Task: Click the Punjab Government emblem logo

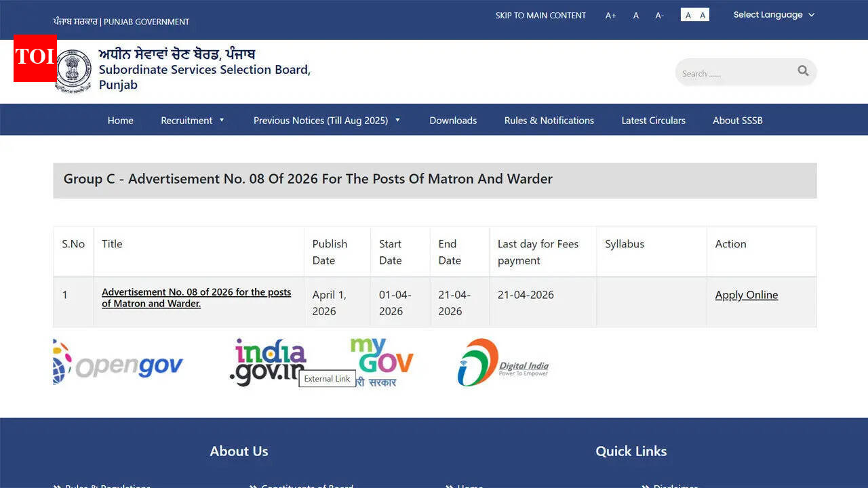Action: pos(73,70)
